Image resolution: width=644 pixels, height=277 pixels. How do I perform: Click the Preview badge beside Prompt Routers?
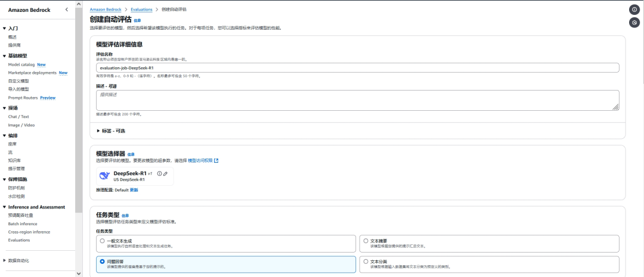coord(48,98)
